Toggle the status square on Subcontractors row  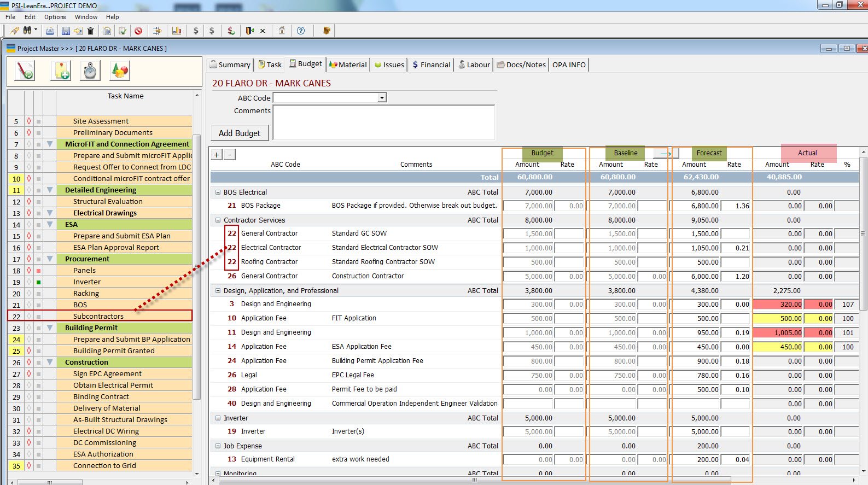pyautogui.click(x=38, y=317)
